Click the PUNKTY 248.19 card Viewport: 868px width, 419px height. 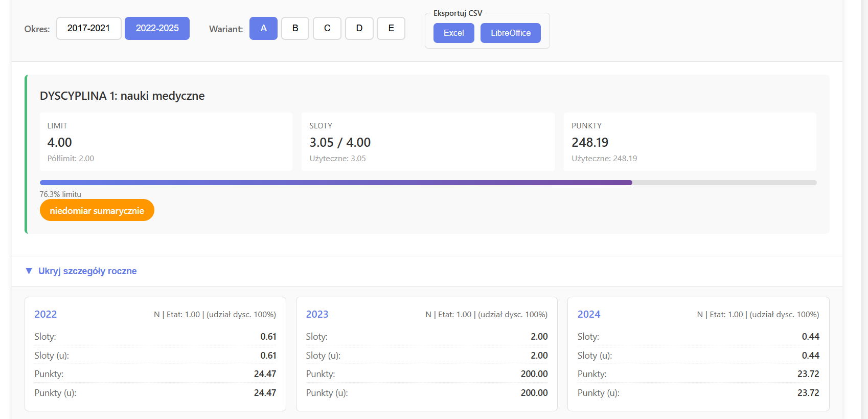pyautogui.click(x=690, y=142)
